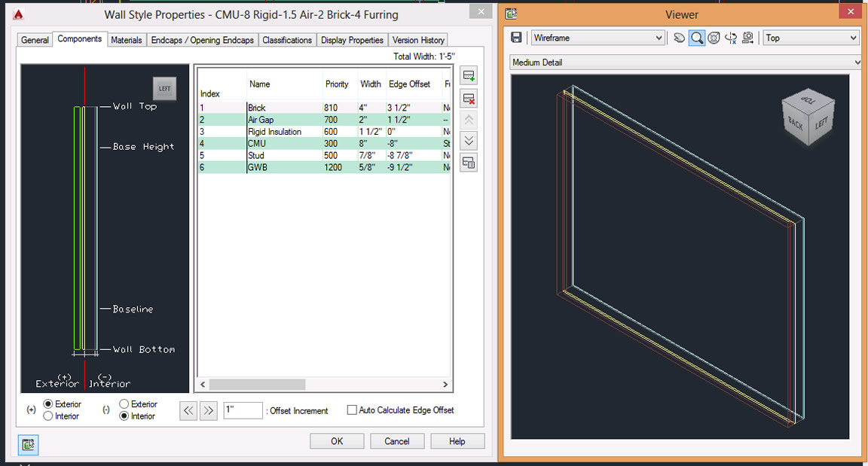Select Interior radio under positive offset
Screen dimensions: 868x466
pyautogui.click(x=48, y=416)
